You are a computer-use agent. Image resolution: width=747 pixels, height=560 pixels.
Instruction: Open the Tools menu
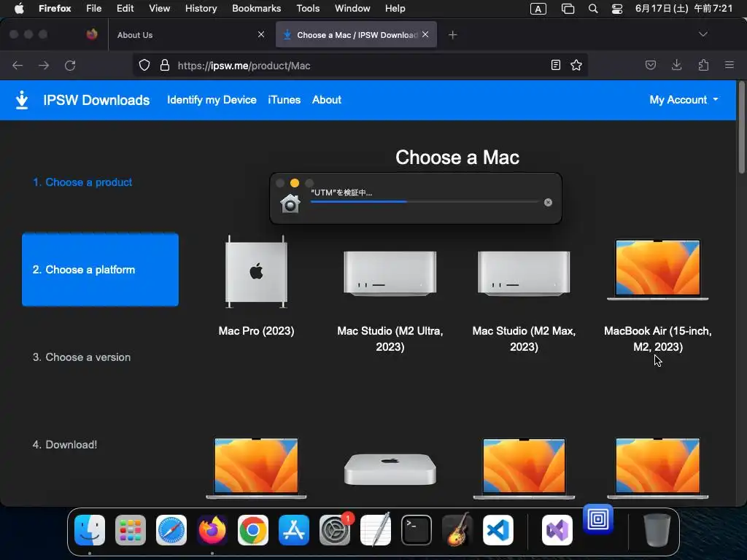[308, 8]
